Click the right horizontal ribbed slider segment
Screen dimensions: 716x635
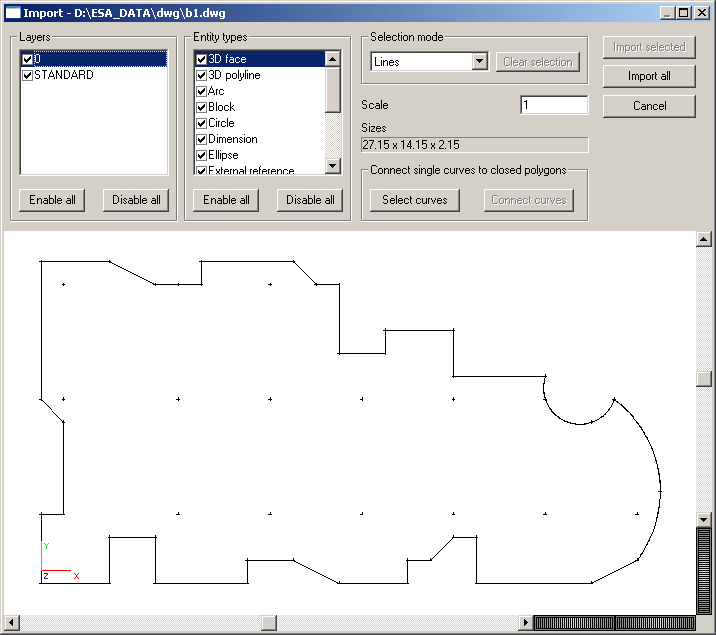[655, 622]
